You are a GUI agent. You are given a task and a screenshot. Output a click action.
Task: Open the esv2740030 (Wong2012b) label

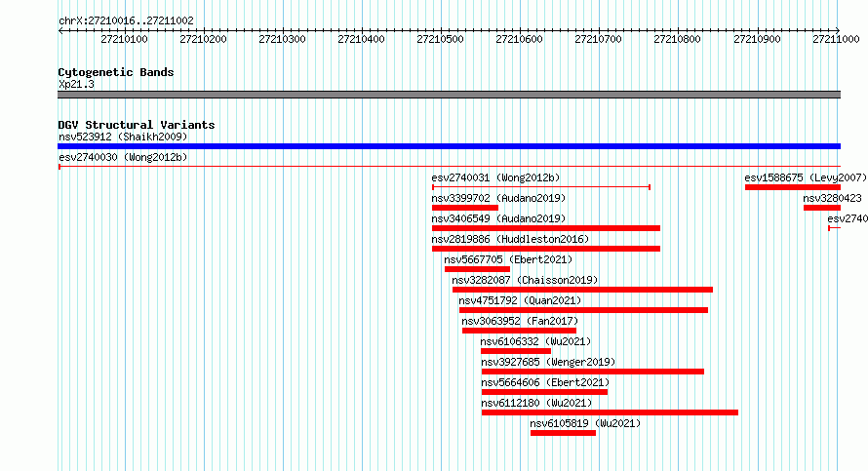(123, 157)
